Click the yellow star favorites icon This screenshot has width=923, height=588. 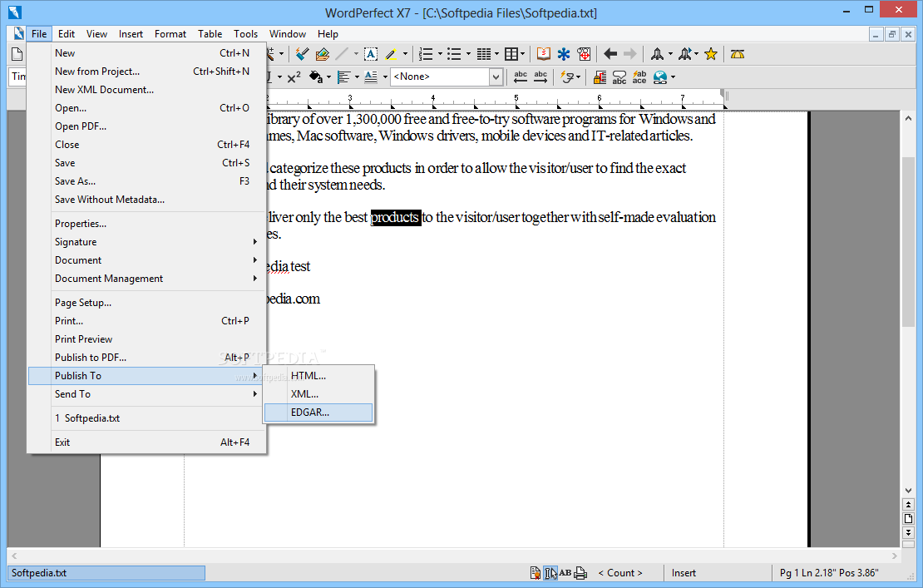[710, 54]
